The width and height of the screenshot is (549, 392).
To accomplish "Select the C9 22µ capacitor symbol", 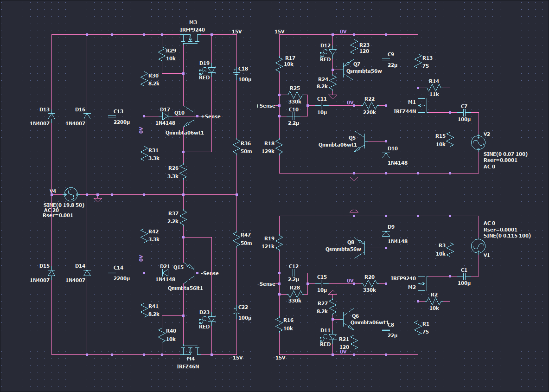I will pos(386,59).
